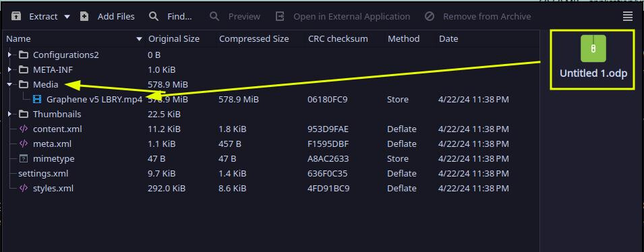Expand the Configurations2 folder

[9, 55]
